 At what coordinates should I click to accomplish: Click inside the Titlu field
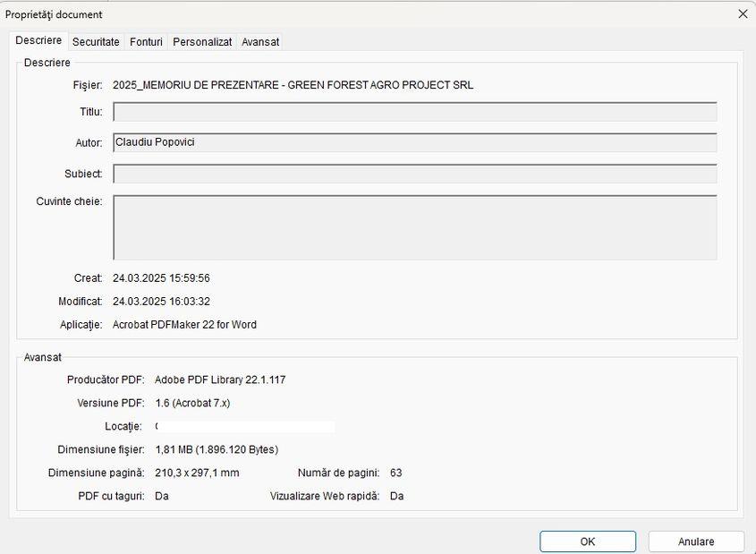[416, 111]
